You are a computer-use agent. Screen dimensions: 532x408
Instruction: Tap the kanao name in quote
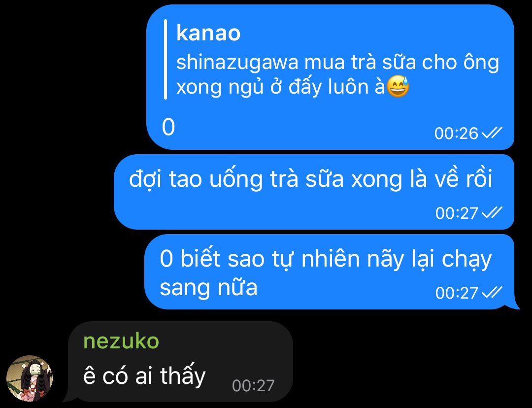[208, 34]
